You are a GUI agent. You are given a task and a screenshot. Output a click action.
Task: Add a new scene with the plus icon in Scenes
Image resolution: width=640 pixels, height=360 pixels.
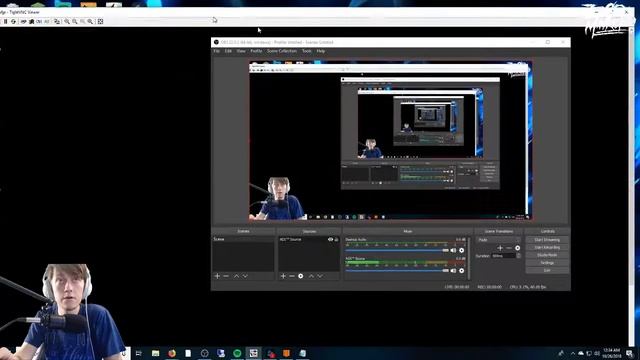[217, 276]
